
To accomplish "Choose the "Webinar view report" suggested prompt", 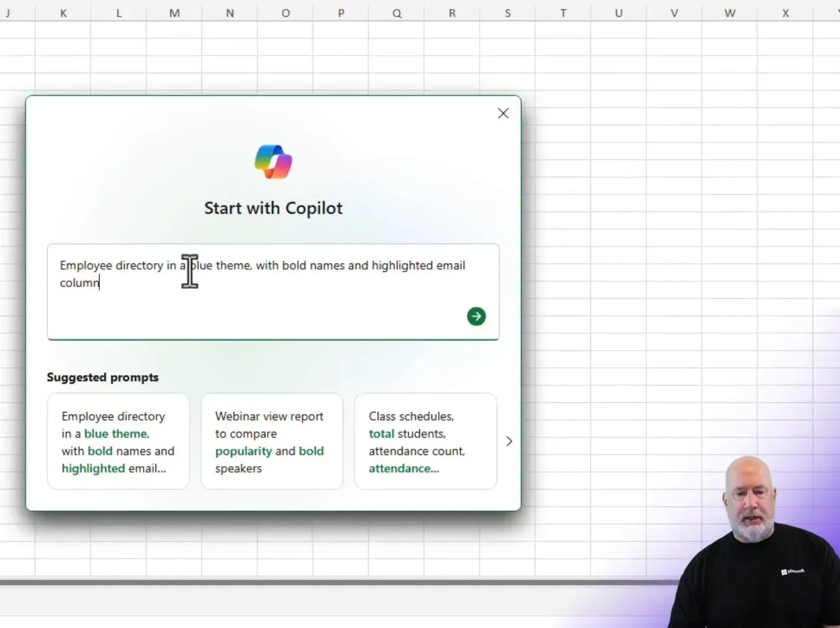I will [x=271, y=441].
